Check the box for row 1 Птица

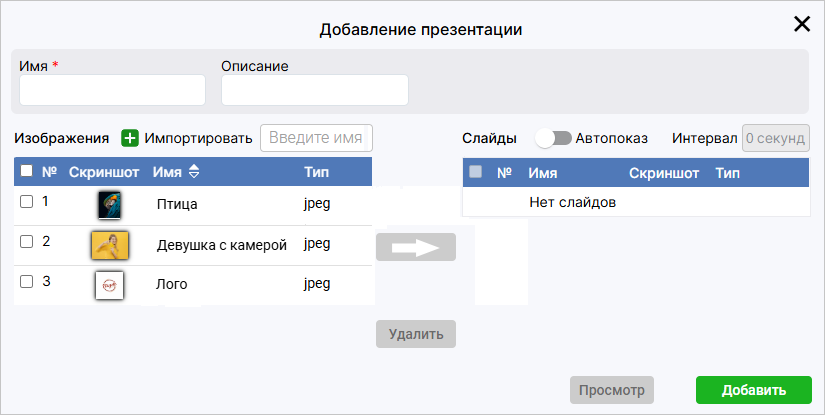[x=26, y=201]
